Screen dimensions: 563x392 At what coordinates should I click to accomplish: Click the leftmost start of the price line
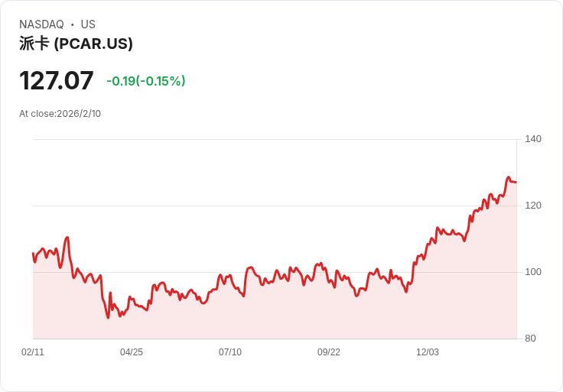(x=33, y=253)
